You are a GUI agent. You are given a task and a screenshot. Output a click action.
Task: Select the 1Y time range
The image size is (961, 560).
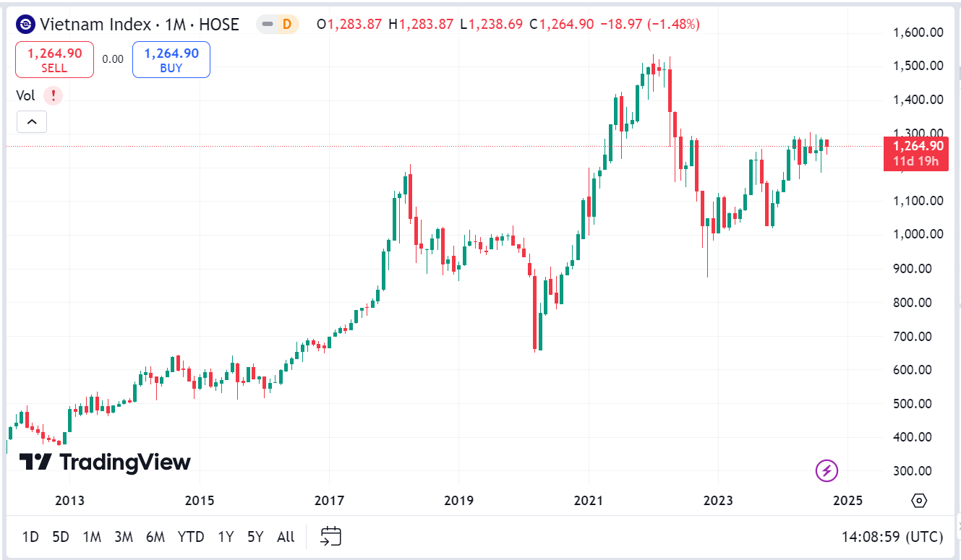pyautogui.click(x=226, y=537)
